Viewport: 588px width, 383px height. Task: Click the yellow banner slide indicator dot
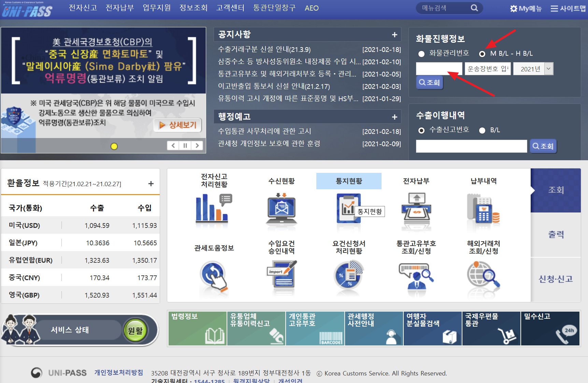pos(114,146)
